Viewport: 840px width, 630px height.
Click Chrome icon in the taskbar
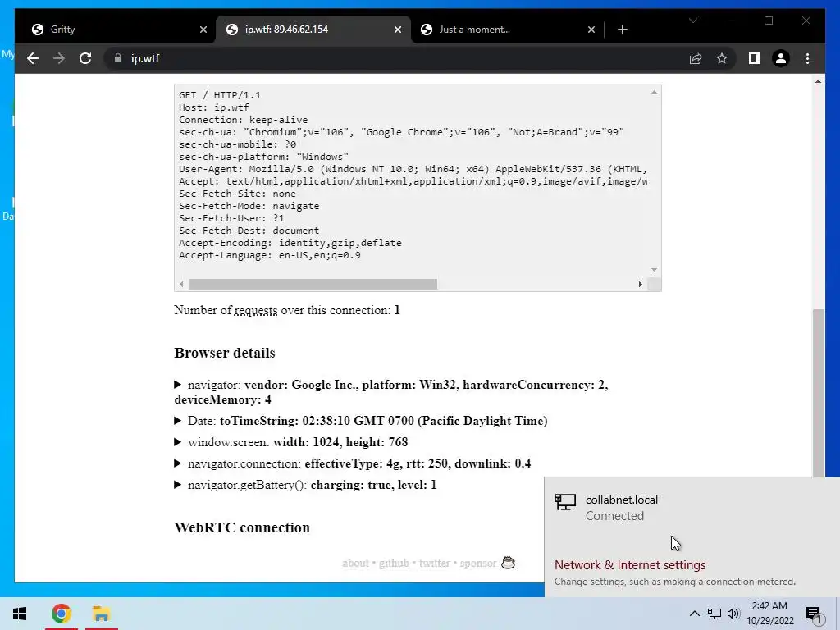(62, 614)
